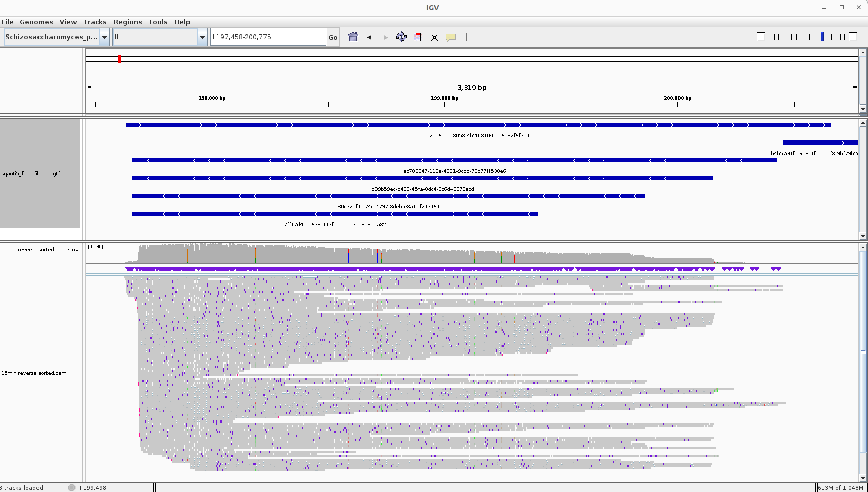Click the Resize to Window icon
The height and width of the screenshot is (492, 868).
434,37
